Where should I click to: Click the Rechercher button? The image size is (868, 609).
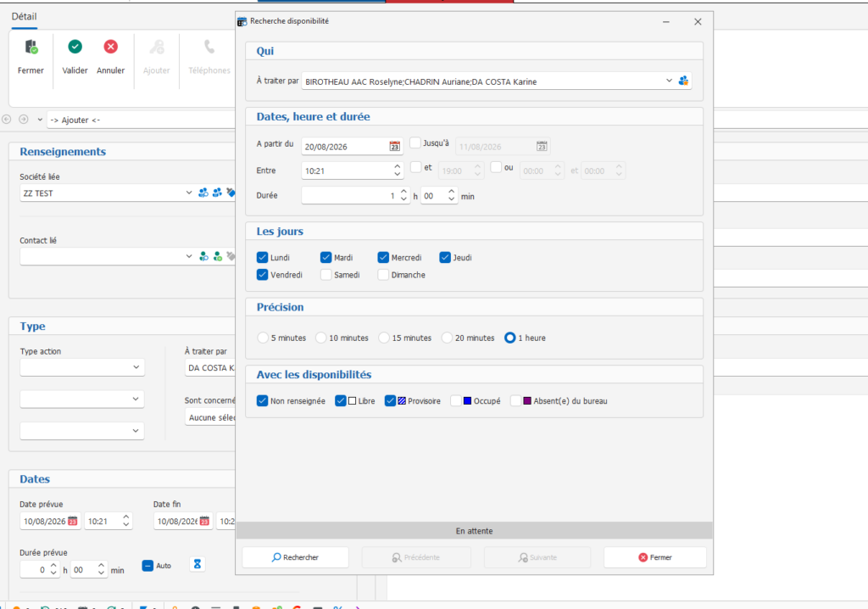(x=296, y=557)
